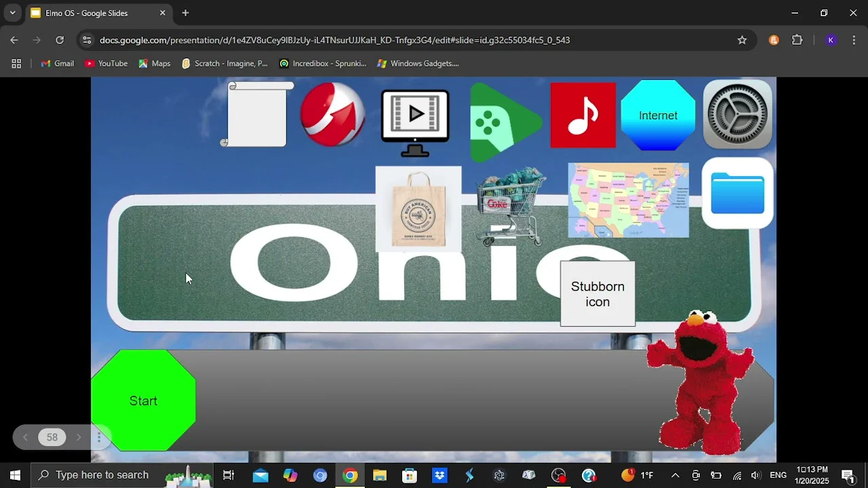868x488 pixels.
Task: Show hidden system tray icons
Action: click(x=675, y=475)
